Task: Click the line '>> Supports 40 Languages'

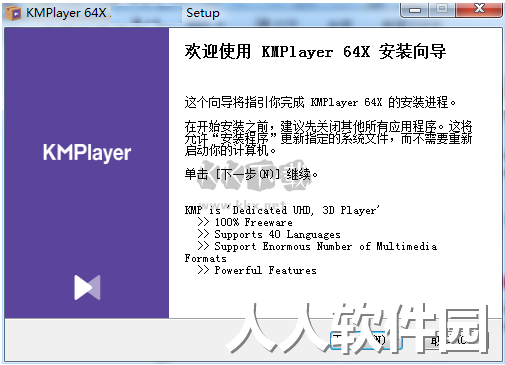Action: (269, 234)
